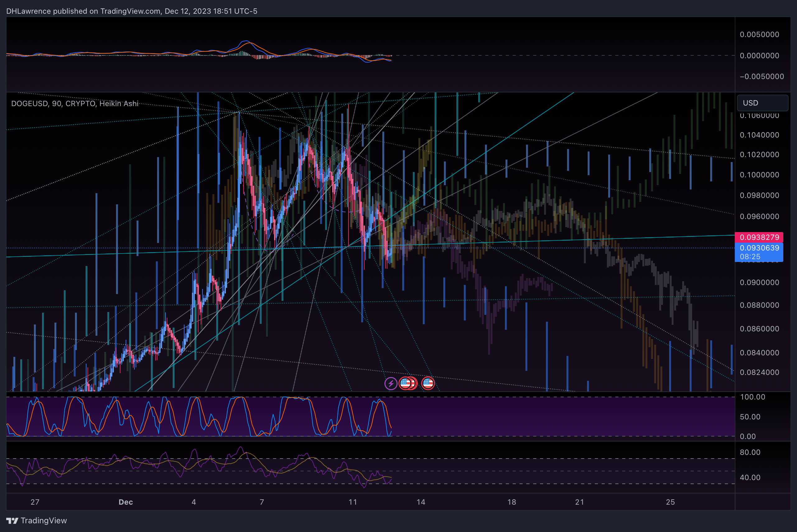The width and height of the screenshot is (797, 532).
Task: Click the 7 date on time axis
Action: pyautogui.click(x=262, y=502)
